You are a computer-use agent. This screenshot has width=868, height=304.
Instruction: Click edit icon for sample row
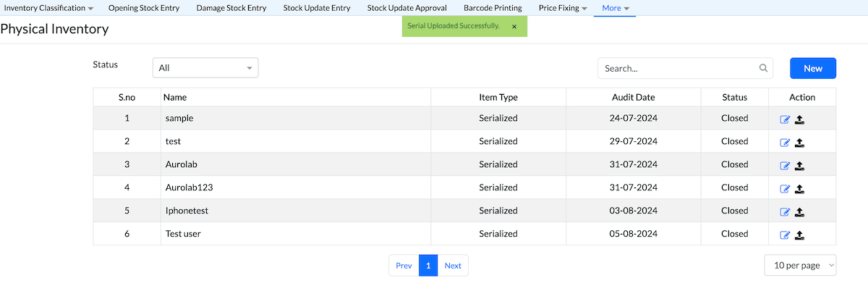785,120
